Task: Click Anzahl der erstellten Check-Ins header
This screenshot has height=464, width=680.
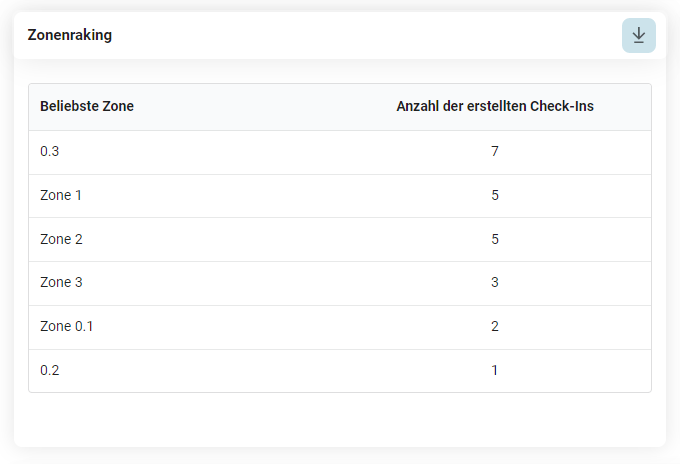Action: click(494, 106)
